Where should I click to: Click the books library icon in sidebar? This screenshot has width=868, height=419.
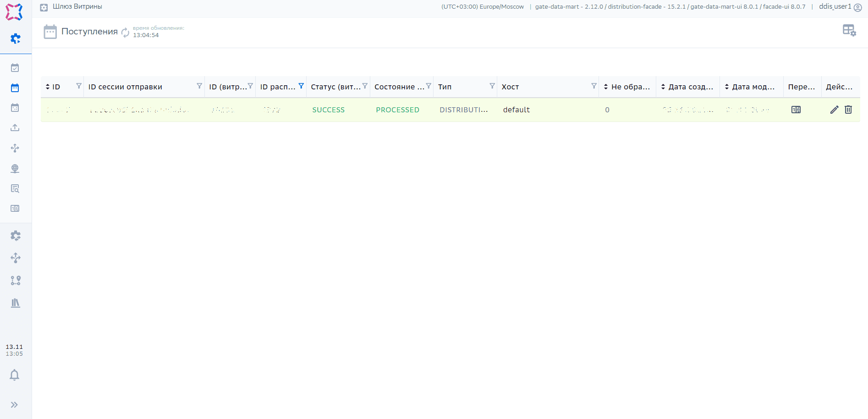click(x=16, y=303)
